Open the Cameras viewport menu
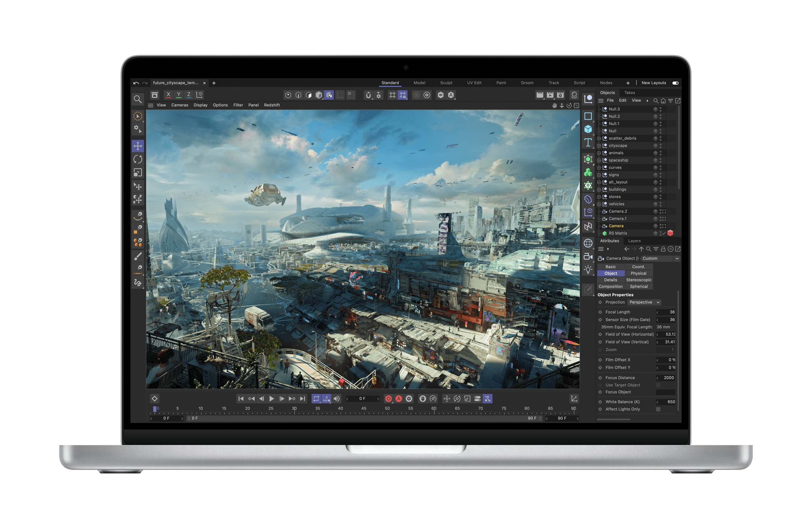Screen dimensions: 812x528 pos(179,105)
